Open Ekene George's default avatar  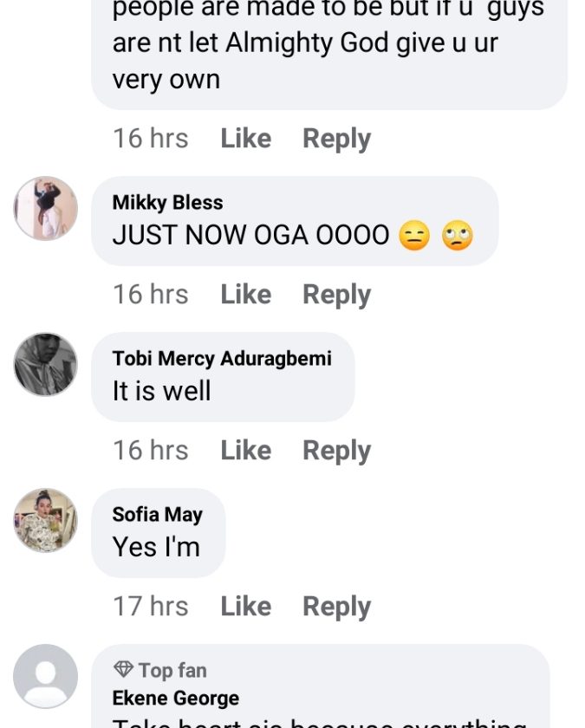(46, 676)
